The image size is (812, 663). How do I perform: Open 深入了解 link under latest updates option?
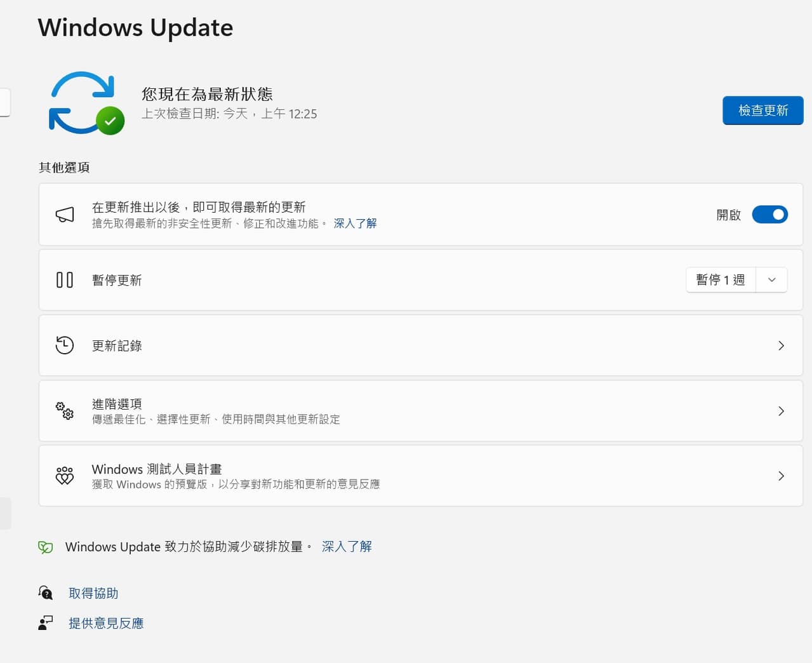pyautogui.click(x=355, y=224)
